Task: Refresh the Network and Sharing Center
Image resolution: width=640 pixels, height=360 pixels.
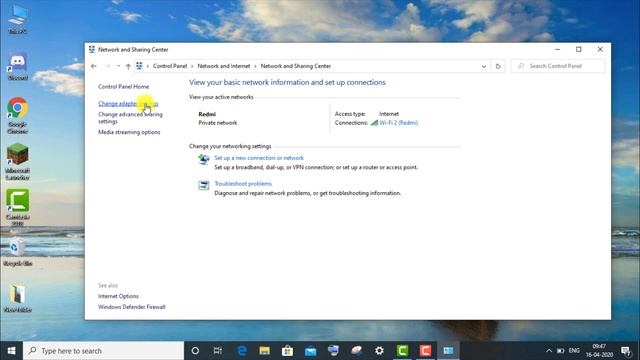Action: point(498,66)
